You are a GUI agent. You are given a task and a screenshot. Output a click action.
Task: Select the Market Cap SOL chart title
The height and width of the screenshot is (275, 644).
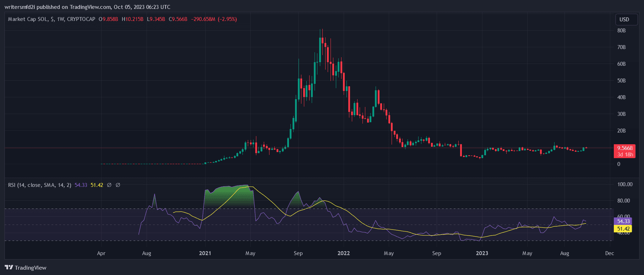(51, 19)
